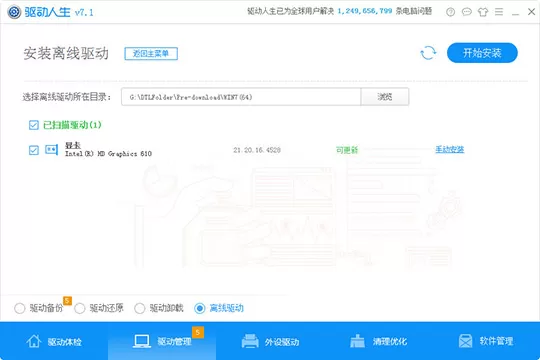Screen dimensions: 540x360
Task: Select the 驱动还原 radio button
Action: tap(80, 308)
